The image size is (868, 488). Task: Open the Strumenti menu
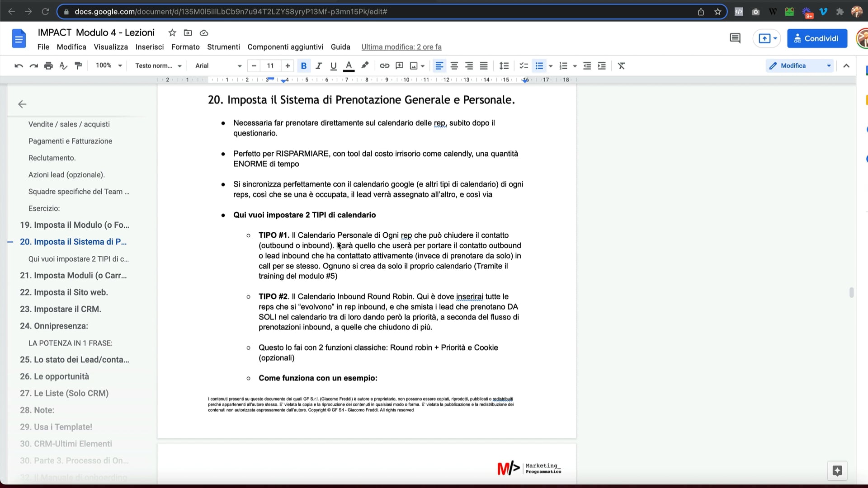coord(223,47)
